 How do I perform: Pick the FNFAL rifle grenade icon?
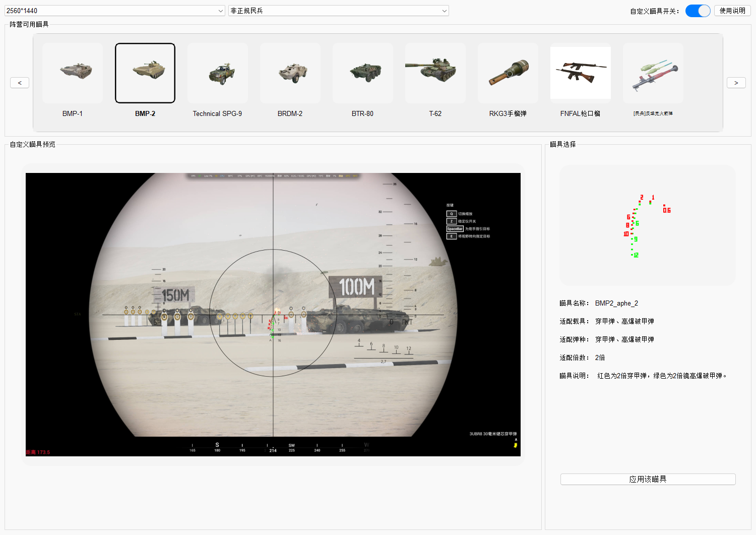[x=581, y=73]
